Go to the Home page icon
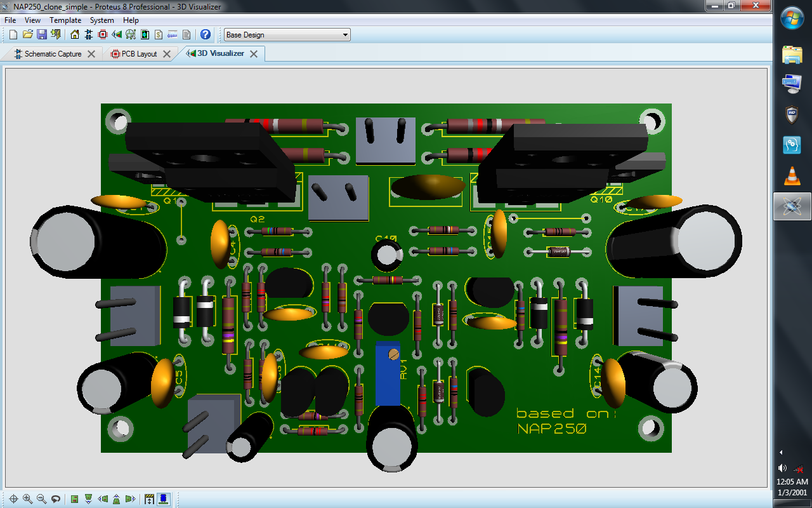 (x=75, y=34)
